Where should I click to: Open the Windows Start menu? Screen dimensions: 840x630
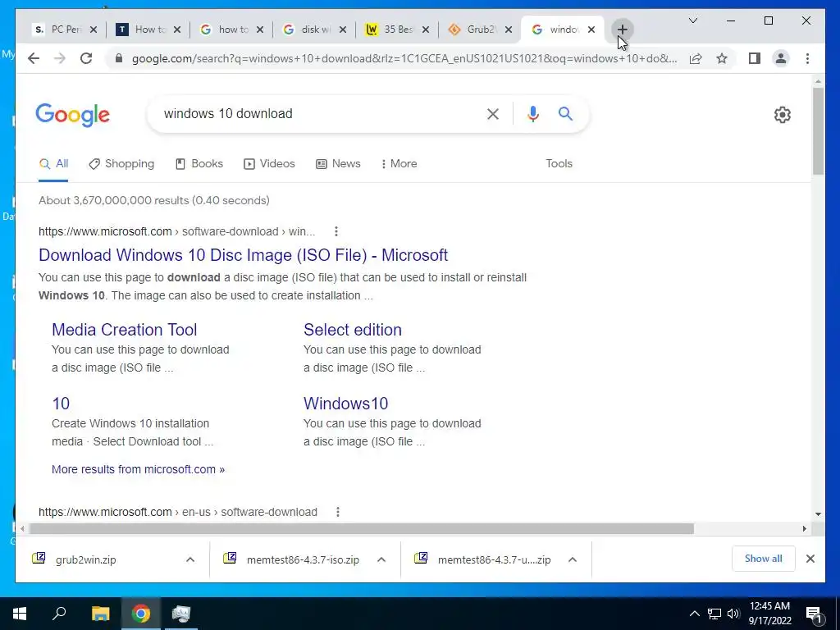20,614
